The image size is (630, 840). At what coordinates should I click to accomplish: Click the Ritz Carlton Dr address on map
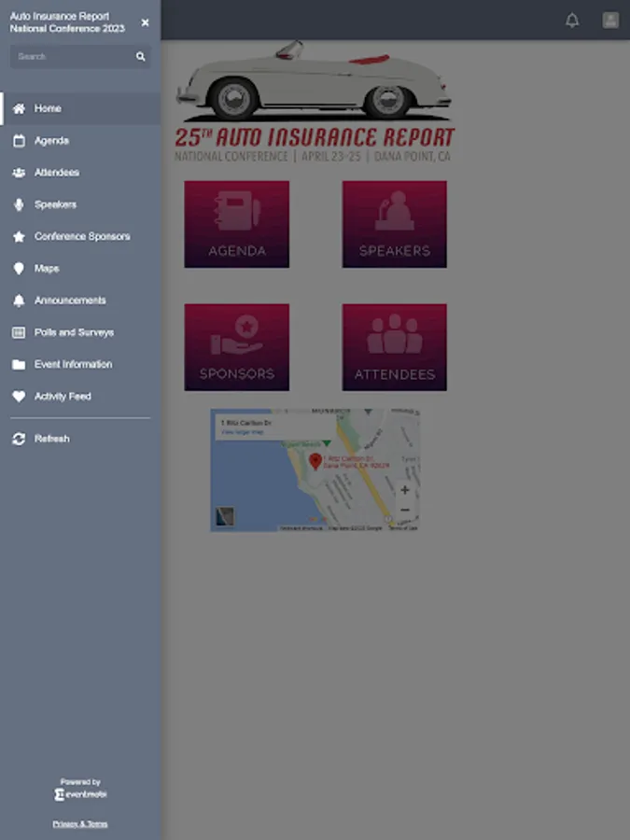[x=357, y=462]
